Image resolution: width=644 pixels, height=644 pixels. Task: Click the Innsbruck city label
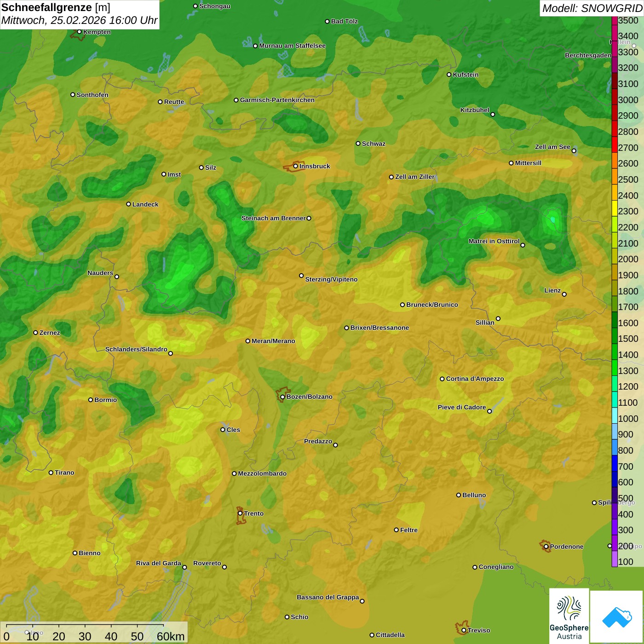point(315,166)
